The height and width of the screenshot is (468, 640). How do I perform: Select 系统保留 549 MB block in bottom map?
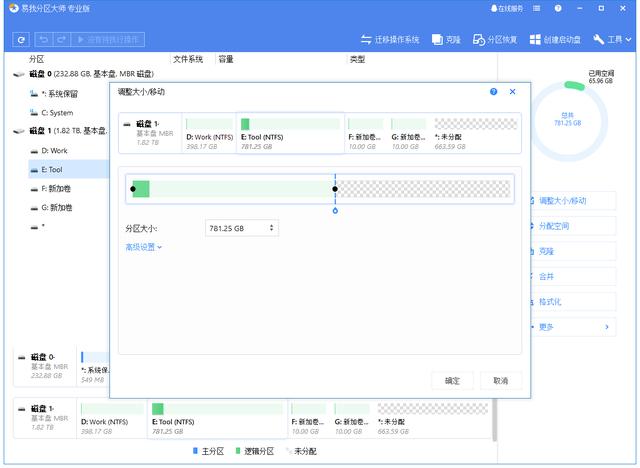(94, 367)
